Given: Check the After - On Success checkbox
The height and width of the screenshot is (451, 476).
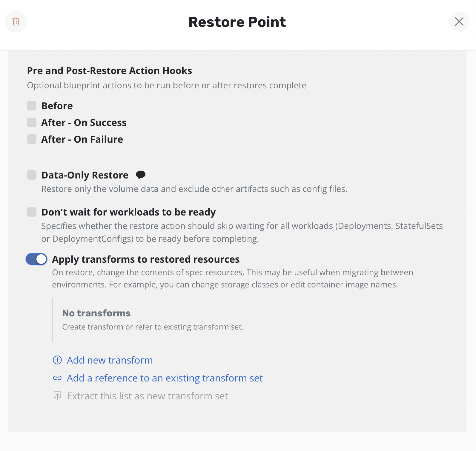Looking at the screenshot, I should 32,122.
